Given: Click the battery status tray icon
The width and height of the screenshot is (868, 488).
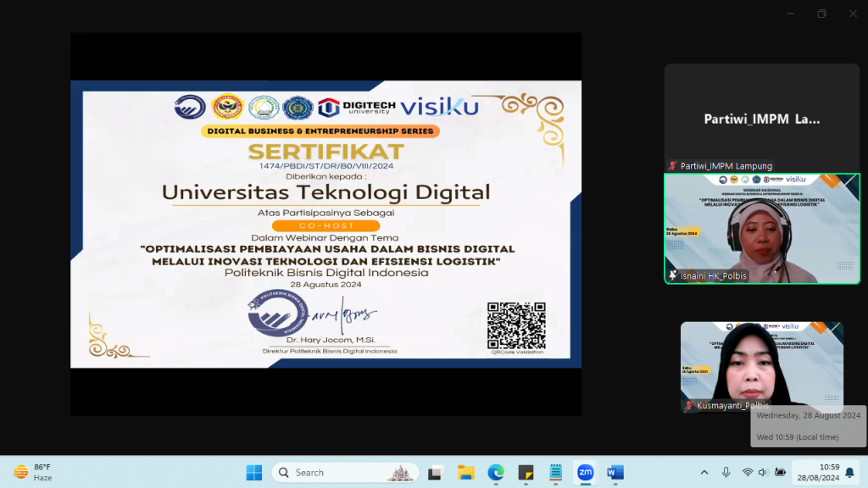Looking at the screenshot, I should pos(777,472).
